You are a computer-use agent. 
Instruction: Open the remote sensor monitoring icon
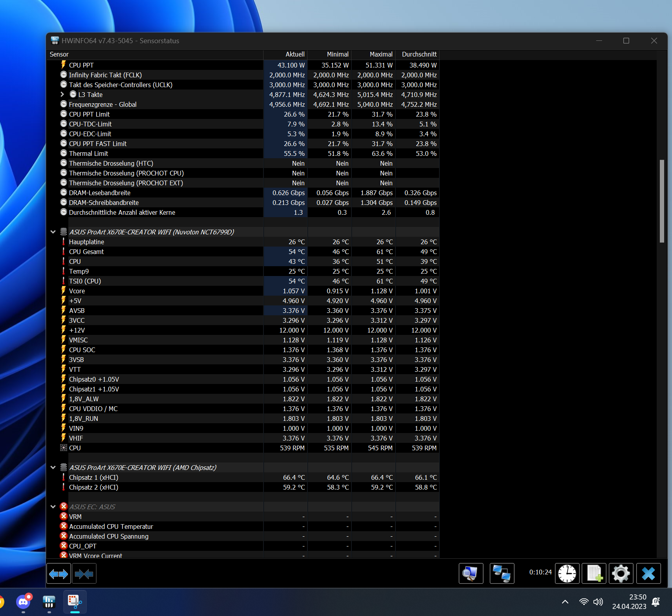[502, 573]
